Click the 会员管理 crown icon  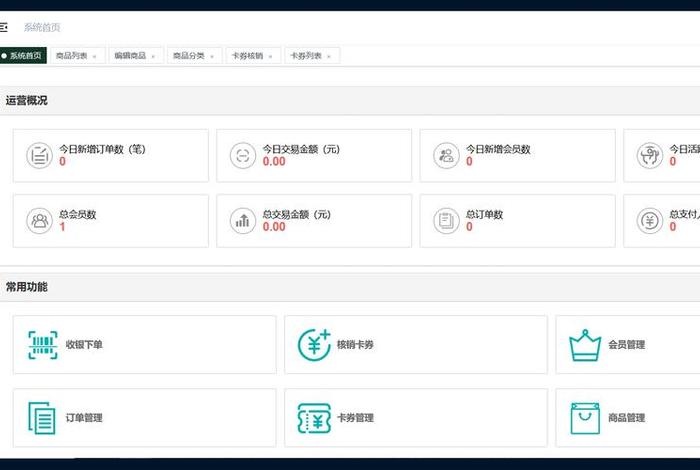tap(585, 345)
